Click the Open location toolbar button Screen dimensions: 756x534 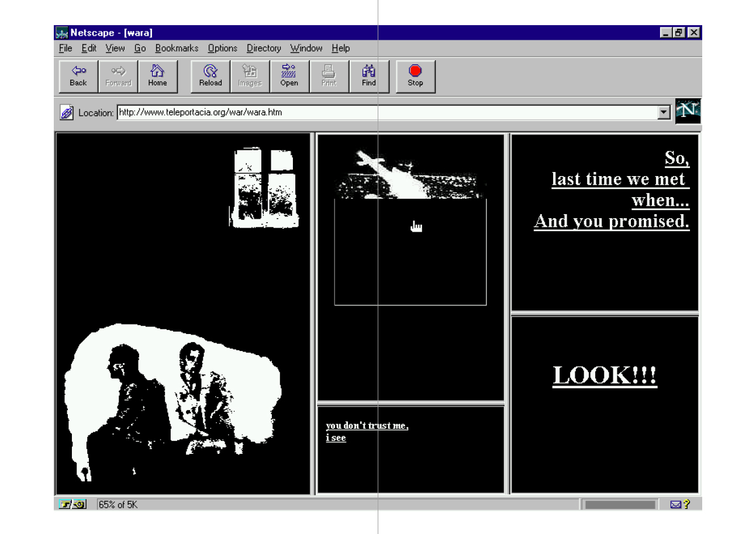[289, 76]
